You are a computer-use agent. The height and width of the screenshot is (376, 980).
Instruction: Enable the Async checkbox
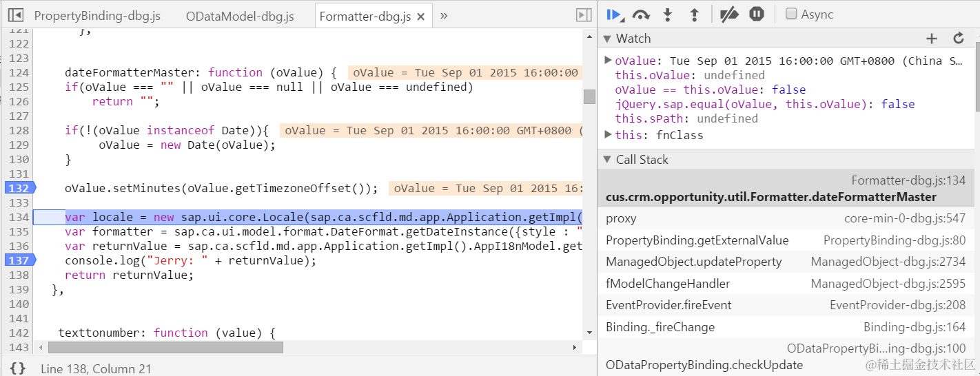792,14
